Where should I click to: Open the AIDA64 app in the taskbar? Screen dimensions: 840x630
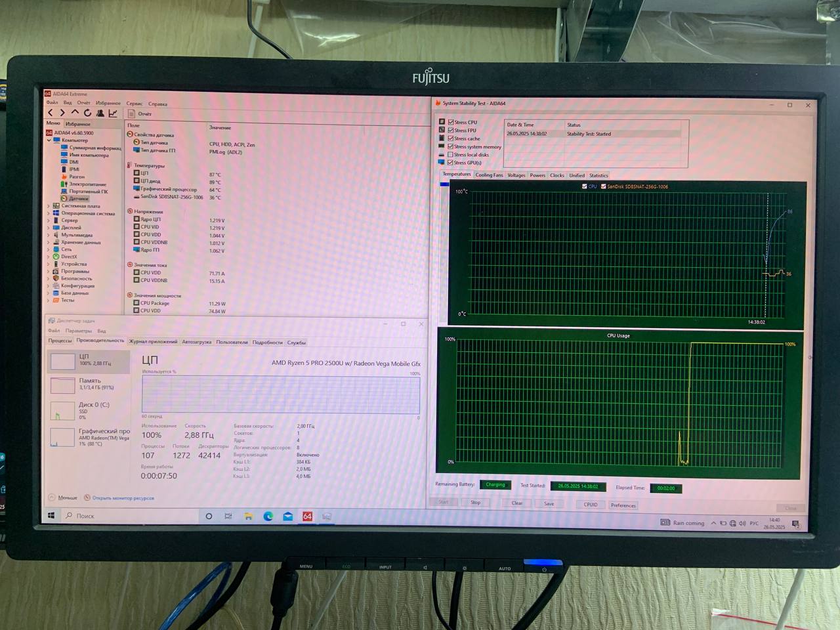(306, 516)
